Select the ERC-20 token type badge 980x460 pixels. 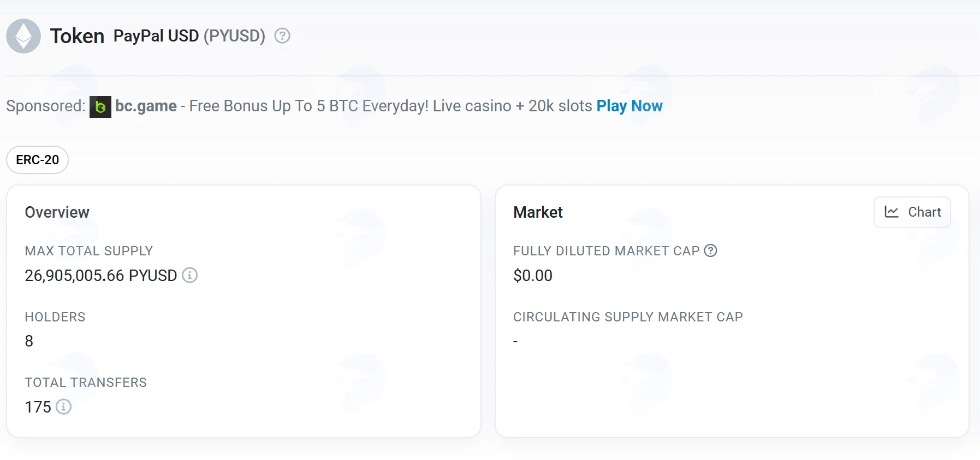pos(37,160)
